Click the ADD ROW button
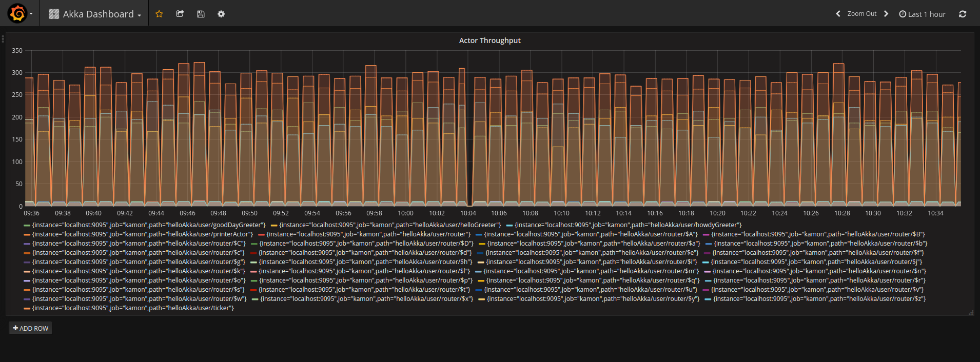This screenshot has height=362, width=980. point(31,328)
